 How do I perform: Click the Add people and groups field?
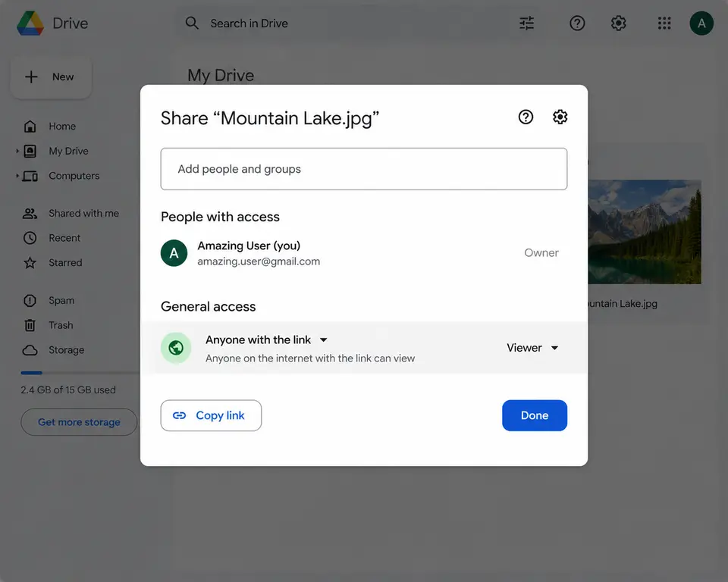point(364,169)
